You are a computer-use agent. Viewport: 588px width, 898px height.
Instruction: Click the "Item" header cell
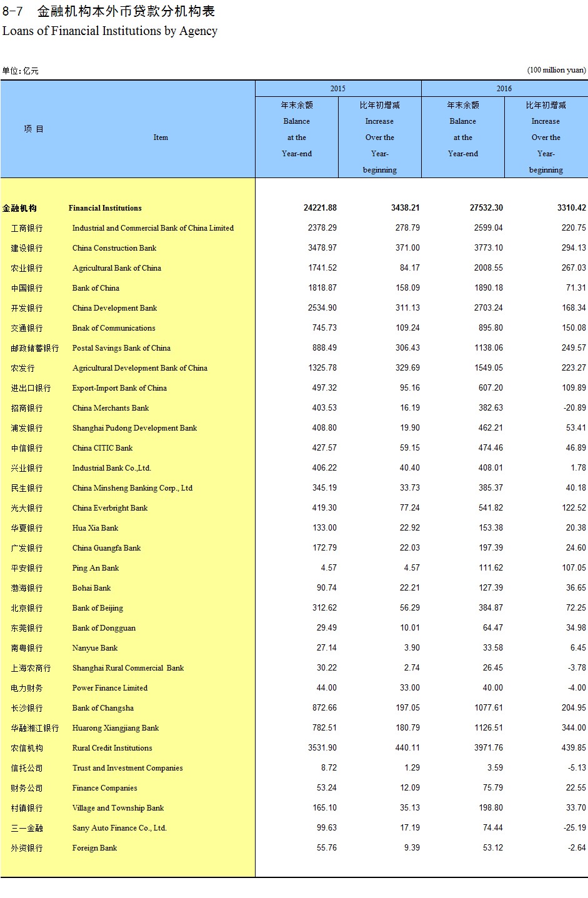[161, 137]
